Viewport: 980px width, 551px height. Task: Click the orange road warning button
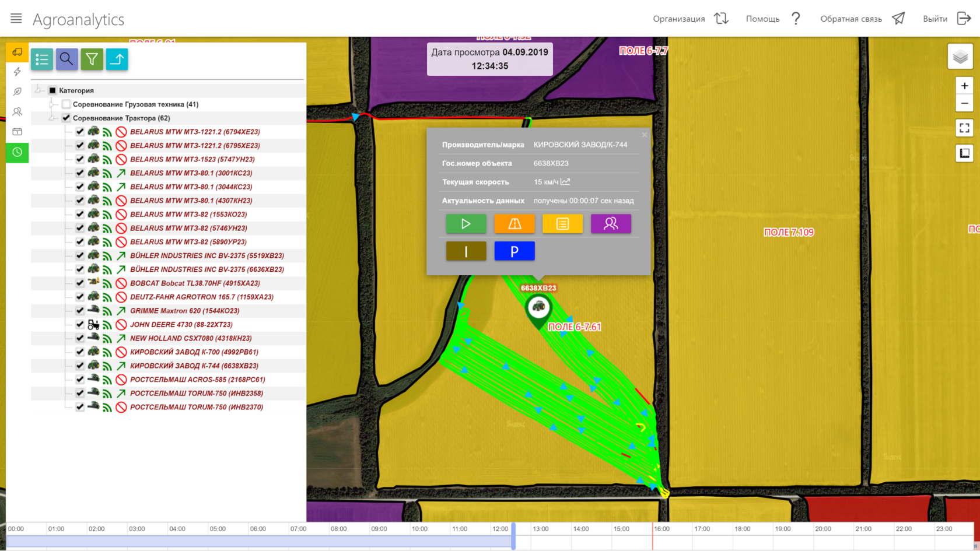point(514,224)
